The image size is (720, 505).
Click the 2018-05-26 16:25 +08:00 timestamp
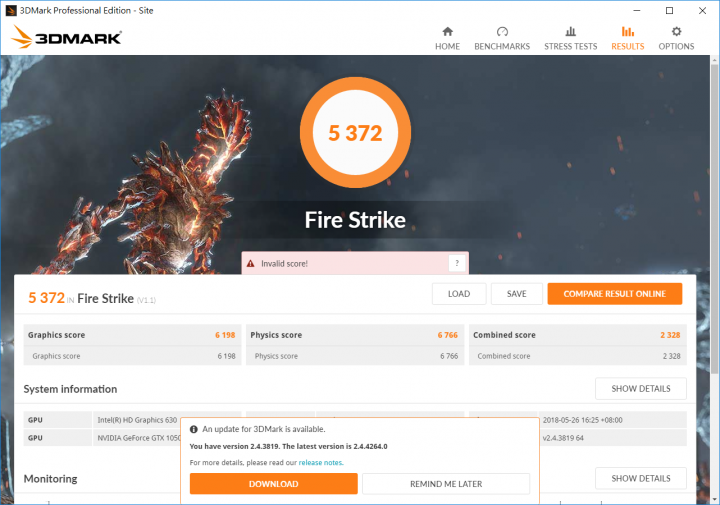click(x=582, y=420)
